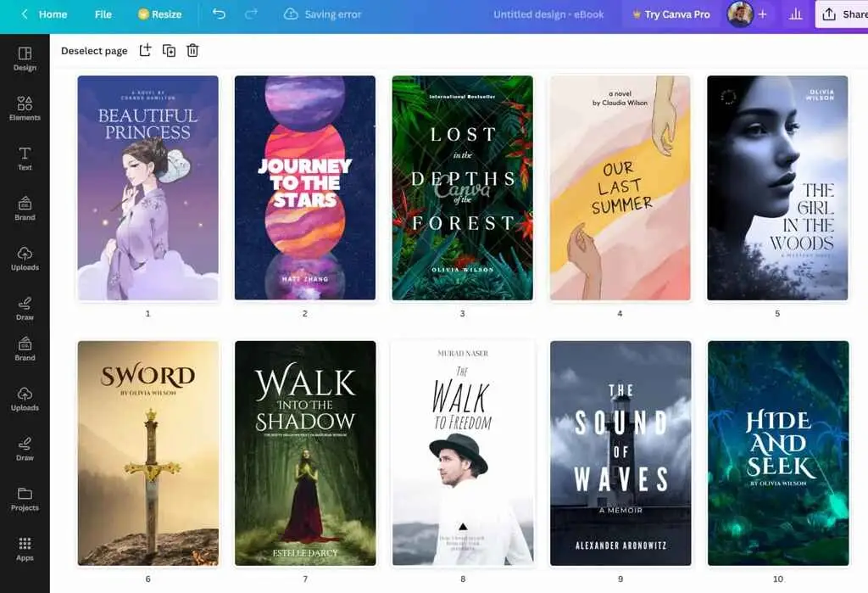Go back with the Home chevron
This screenshot has height=593, width=868.
(x=25, y=14)
